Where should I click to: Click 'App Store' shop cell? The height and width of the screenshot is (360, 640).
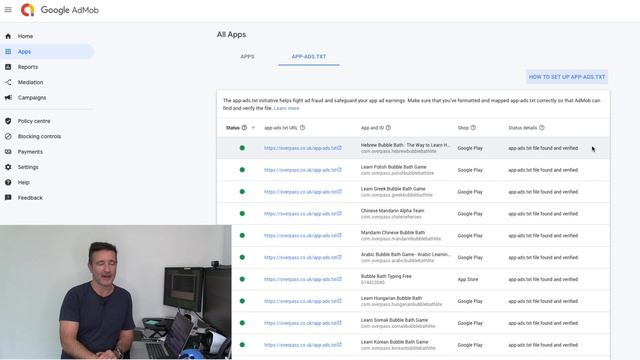click(468, 279)
